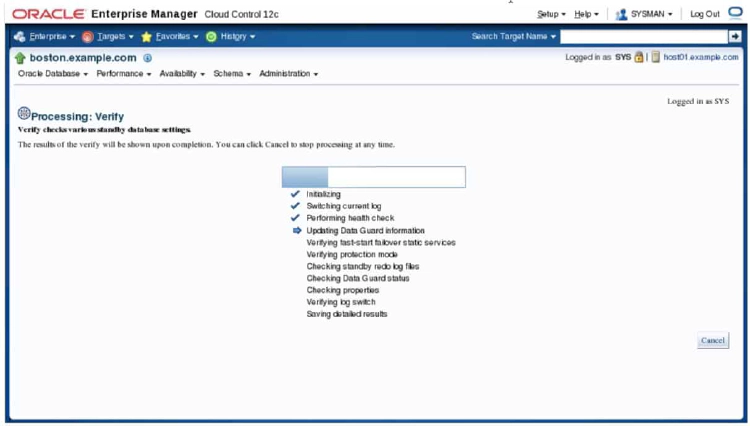This screenshot has width=750, height=426.
Task: Expand the Availability menu
Action: 182,74
